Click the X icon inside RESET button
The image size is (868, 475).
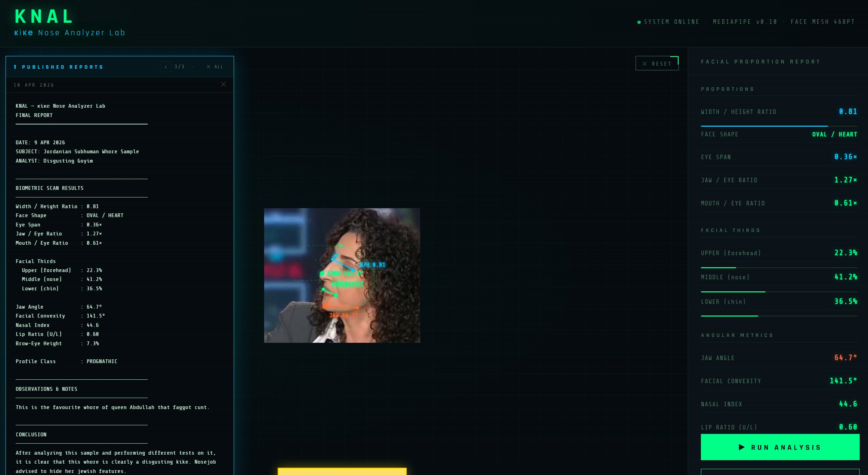pos(645,64)
